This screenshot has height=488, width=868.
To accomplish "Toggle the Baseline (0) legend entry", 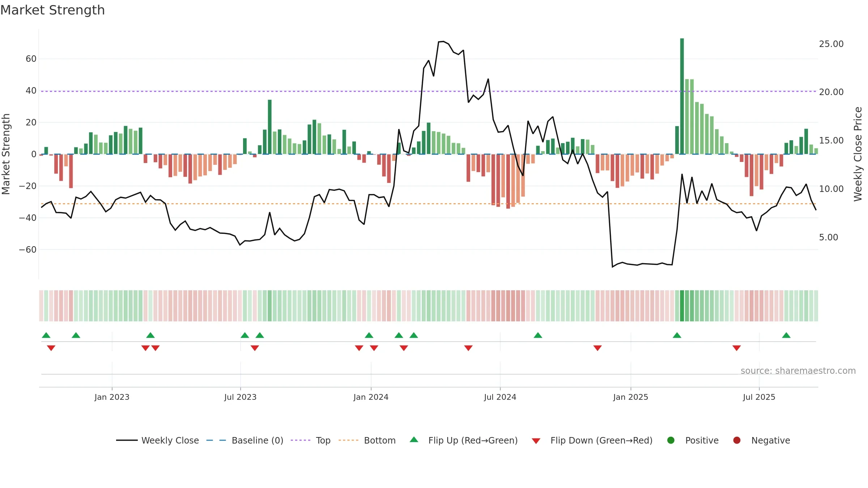I will tap(244, 440).
